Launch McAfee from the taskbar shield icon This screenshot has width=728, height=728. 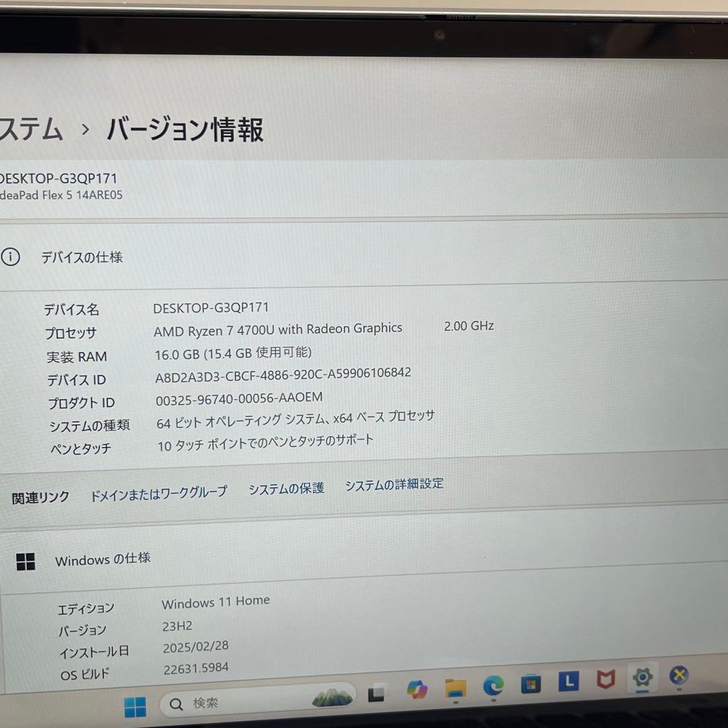tap(605, 681)
